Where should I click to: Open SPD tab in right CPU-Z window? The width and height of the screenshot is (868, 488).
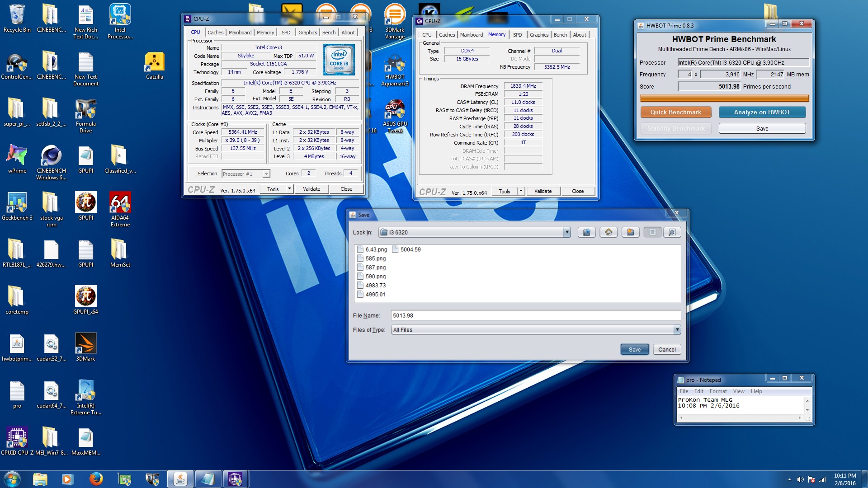(x=517, y=35)
